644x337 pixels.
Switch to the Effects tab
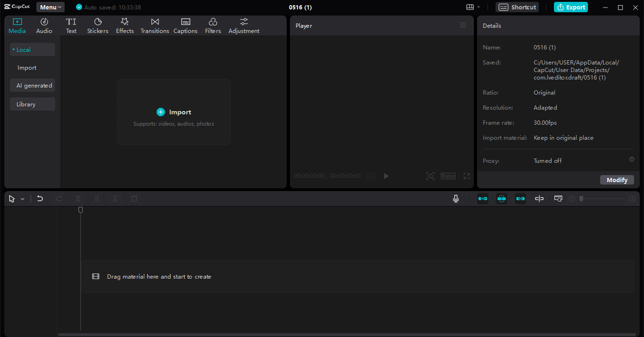click(125, 26)
